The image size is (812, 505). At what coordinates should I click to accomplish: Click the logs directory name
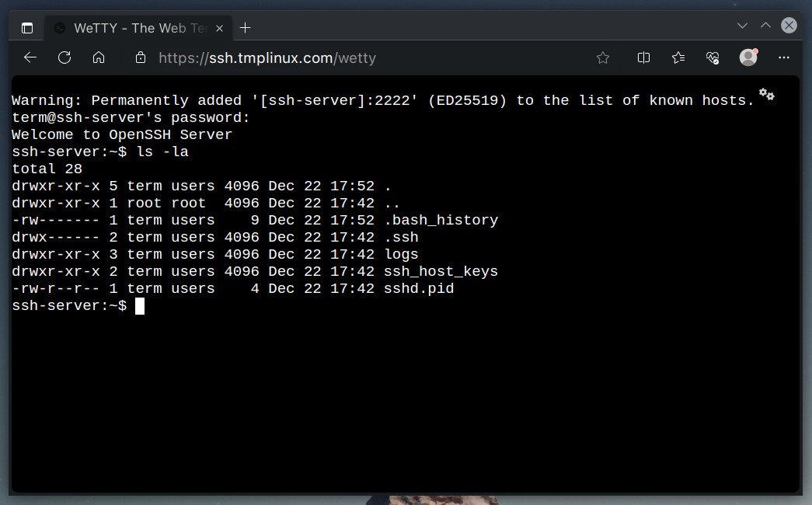(x=401, y=255)
